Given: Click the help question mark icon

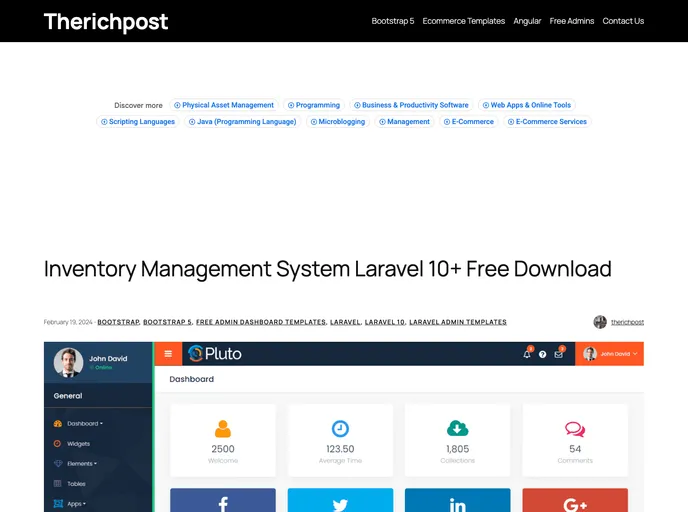Looking at the screenshot, I should point(542,354).
